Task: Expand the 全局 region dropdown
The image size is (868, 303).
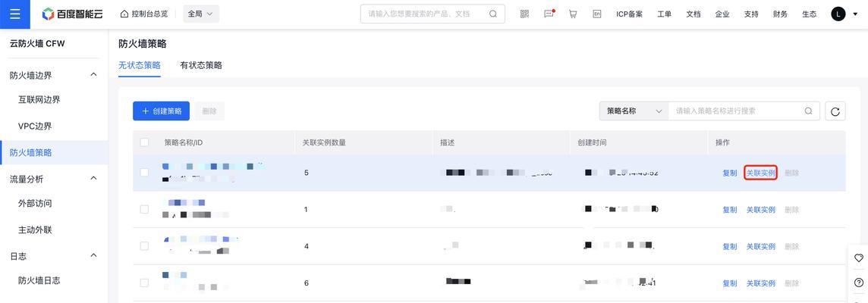Action: (x=201, y=14)
